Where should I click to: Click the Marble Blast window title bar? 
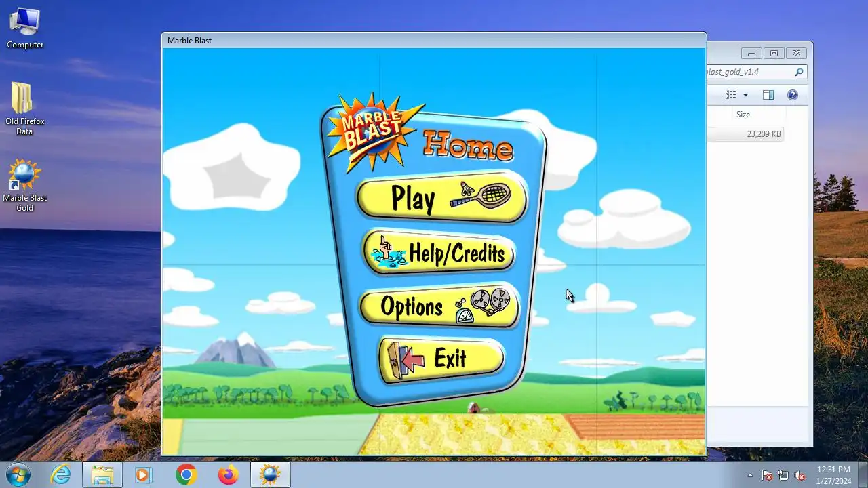coord(434,41)
